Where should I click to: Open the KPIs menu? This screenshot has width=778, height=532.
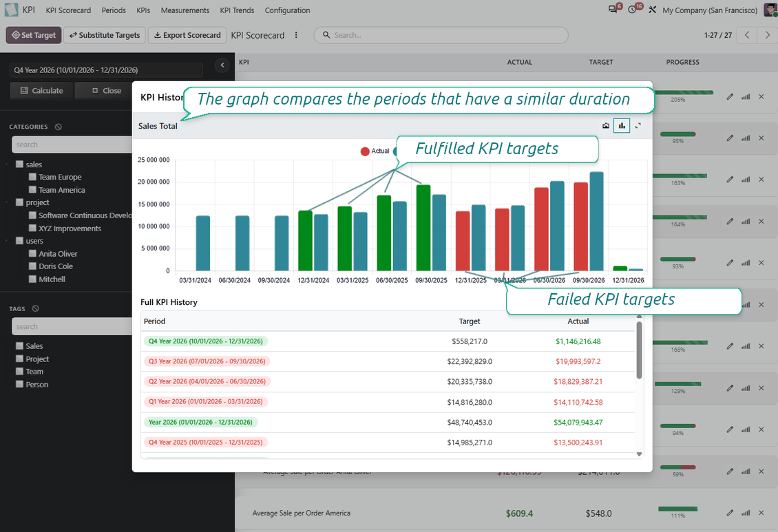(143, 10)
